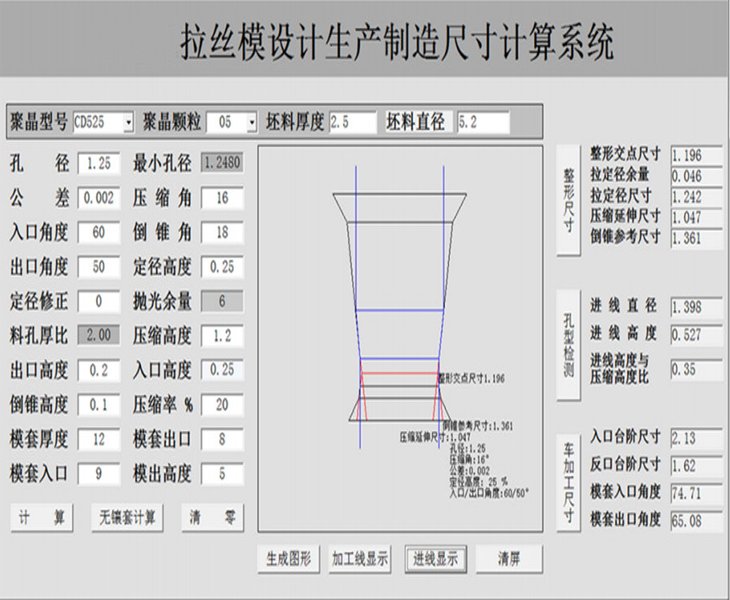Click the 定径修正 input field

coord(99,301)
